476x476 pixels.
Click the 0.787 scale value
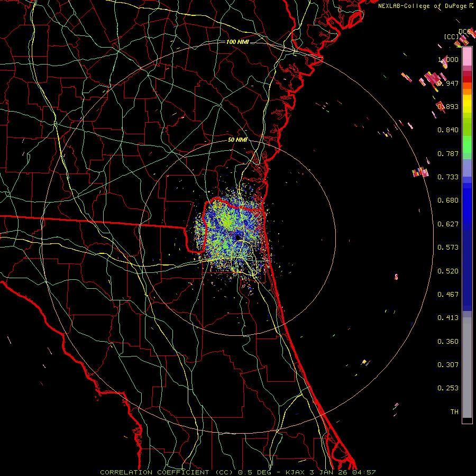[448, 153]
